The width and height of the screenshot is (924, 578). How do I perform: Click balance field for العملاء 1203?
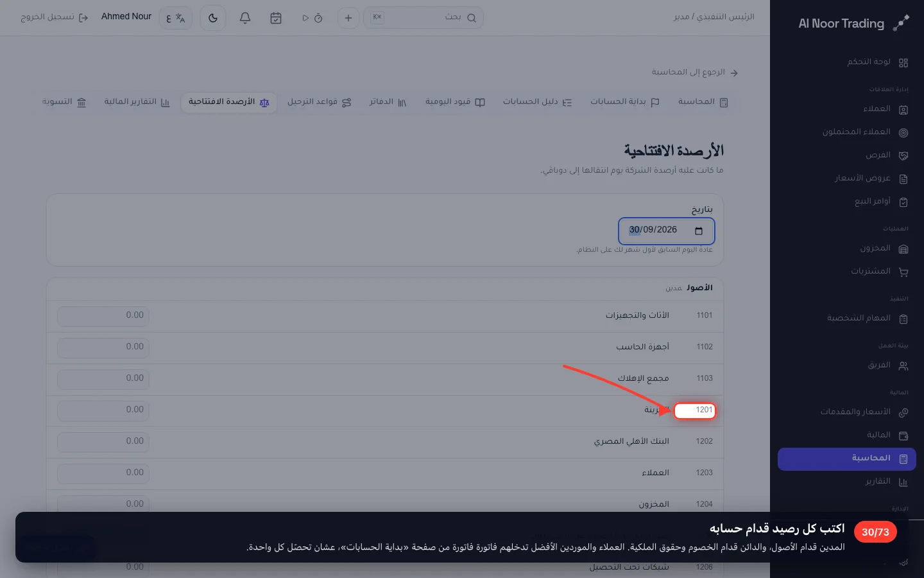[103, 473]
